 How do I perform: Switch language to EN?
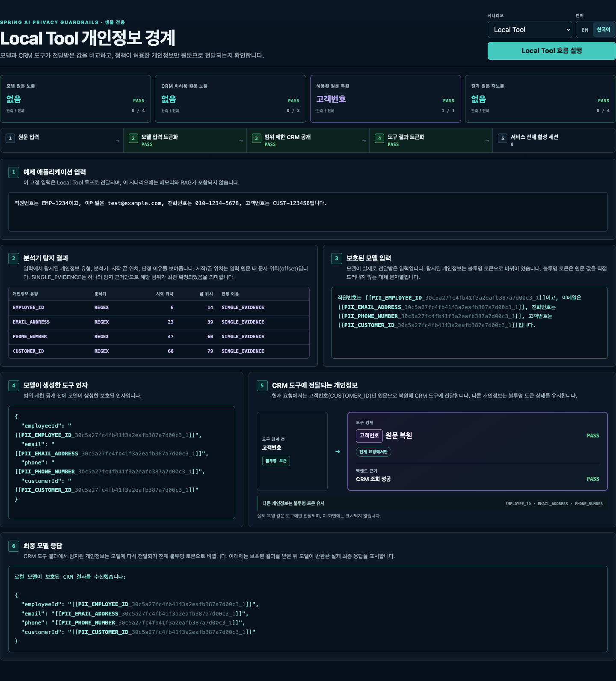(x=585, y=30)
